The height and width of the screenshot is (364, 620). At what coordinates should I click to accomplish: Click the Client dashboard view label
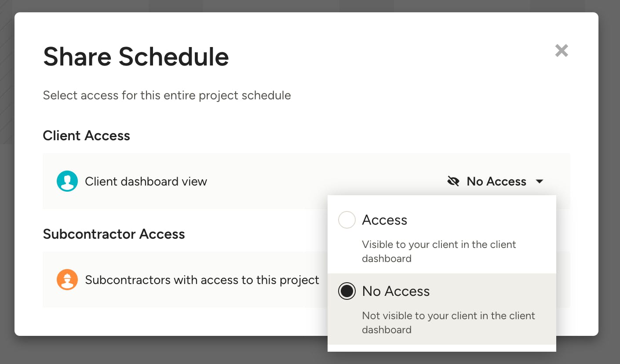coord(146,182)
